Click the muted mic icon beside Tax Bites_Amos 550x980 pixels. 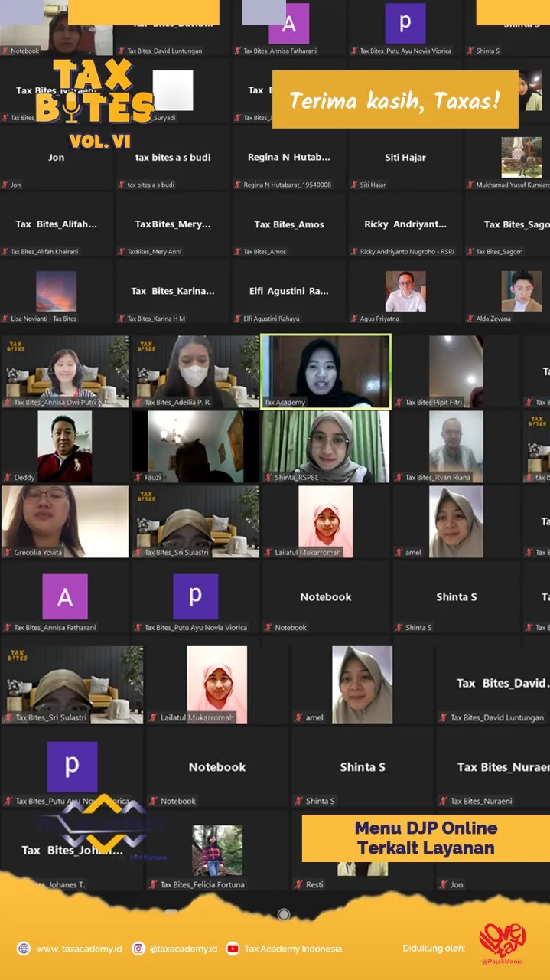(238, 251)
